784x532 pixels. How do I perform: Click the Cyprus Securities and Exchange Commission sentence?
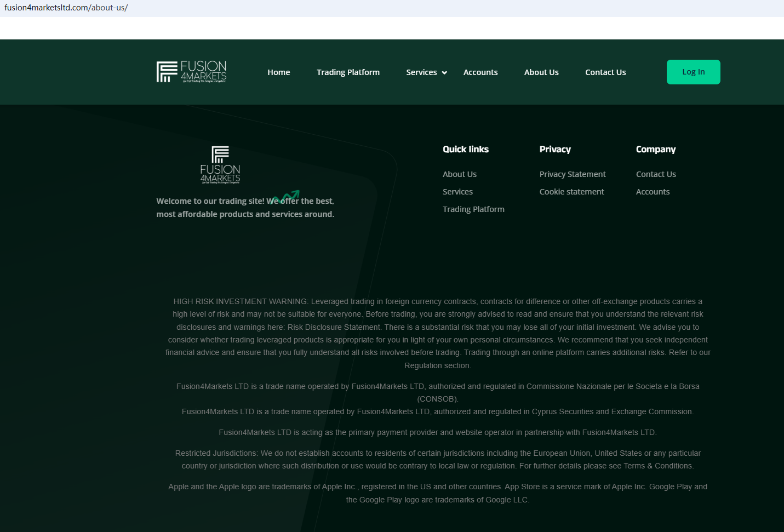pos(438,411)
